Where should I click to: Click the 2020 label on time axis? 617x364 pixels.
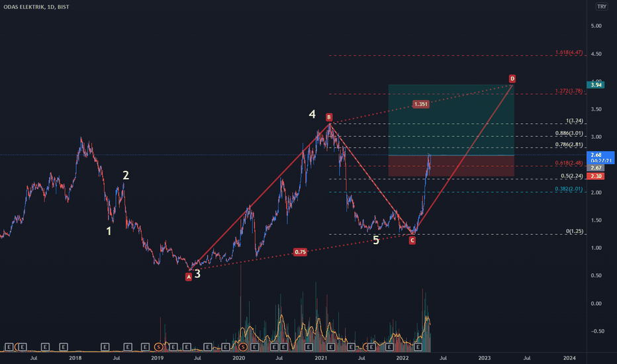(x=238, y=358)
